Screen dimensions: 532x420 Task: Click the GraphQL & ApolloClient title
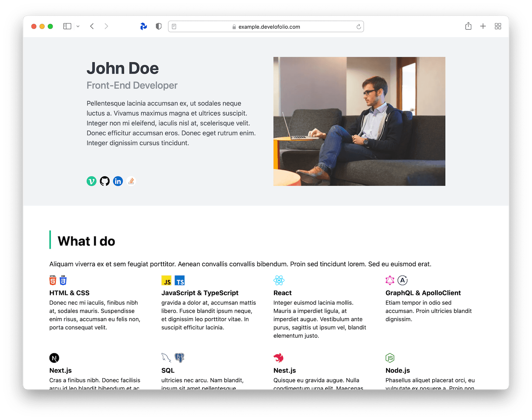(x=423, y=293)
